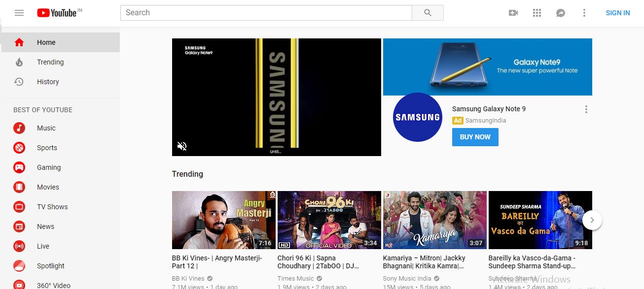Open Movies in Best of YouTube
The width and height of the screenshot is (644, 289).
pos(60,187)
